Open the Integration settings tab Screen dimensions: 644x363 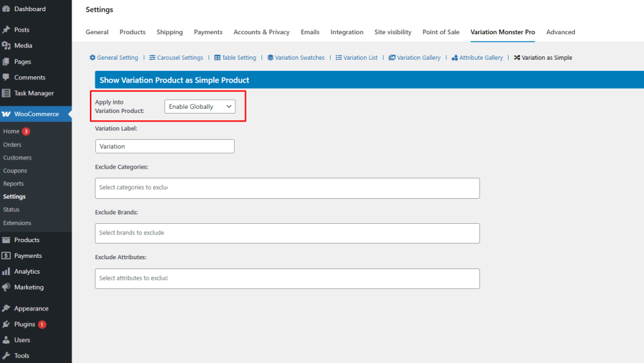click(x=347, y=32)
